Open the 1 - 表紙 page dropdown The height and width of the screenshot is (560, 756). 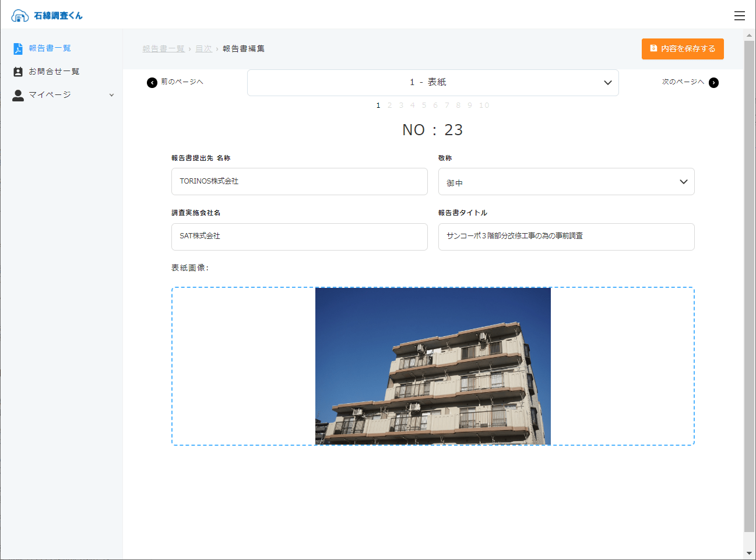point(432,83)
